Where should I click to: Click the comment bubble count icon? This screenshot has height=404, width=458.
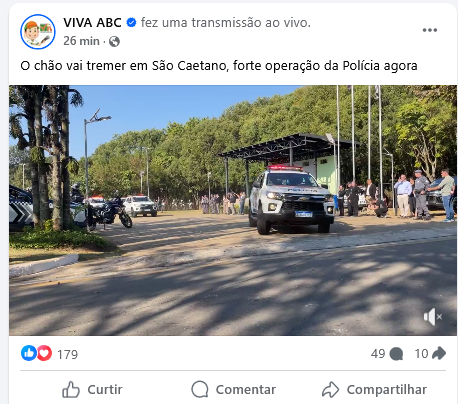(396, 354)
